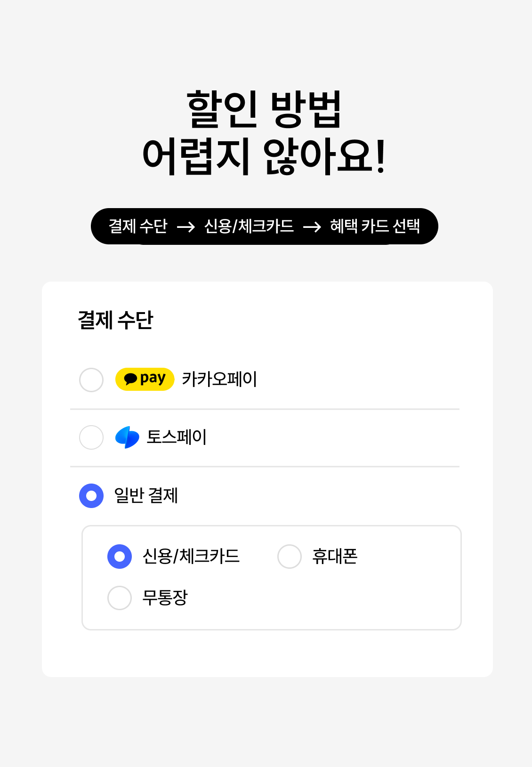532x767 pixels.
Task: Select the 토스페이 radio button
Action: coord(91,437)
